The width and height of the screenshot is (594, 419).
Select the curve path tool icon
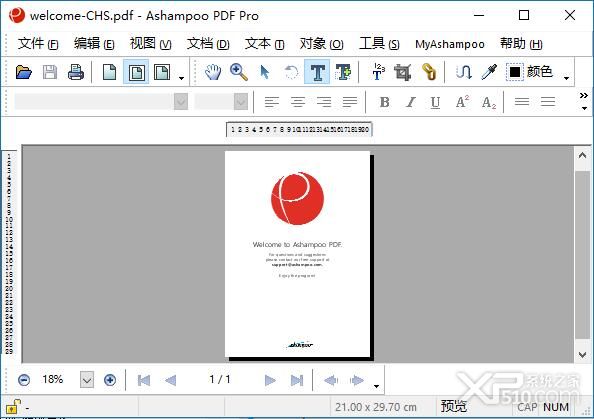click(x=464, y=72)
